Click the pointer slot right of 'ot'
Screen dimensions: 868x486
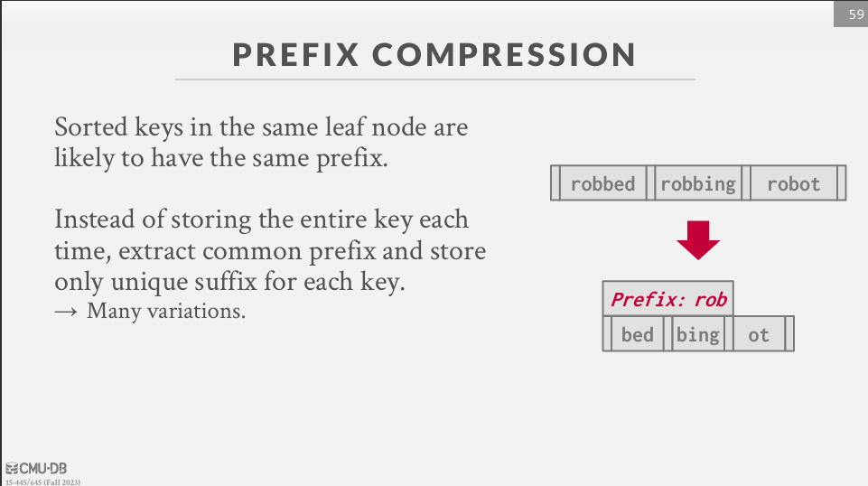tap(789, 333)
